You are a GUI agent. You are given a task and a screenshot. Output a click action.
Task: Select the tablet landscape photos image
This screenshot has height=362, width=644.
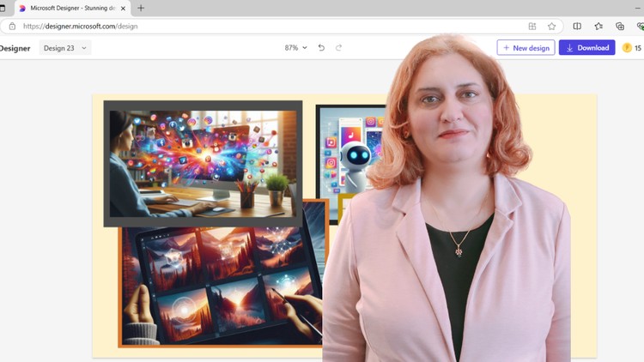223,283
